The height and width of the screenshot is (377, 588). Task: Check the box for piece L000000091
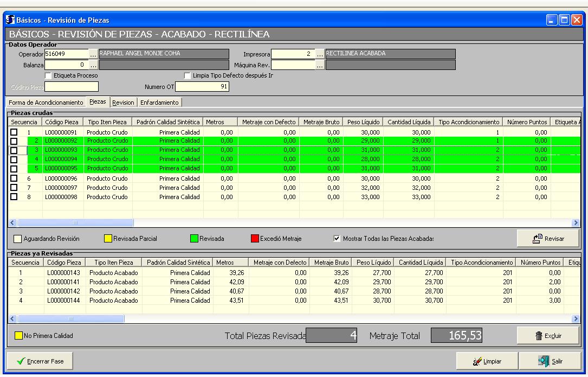[14, 132]
